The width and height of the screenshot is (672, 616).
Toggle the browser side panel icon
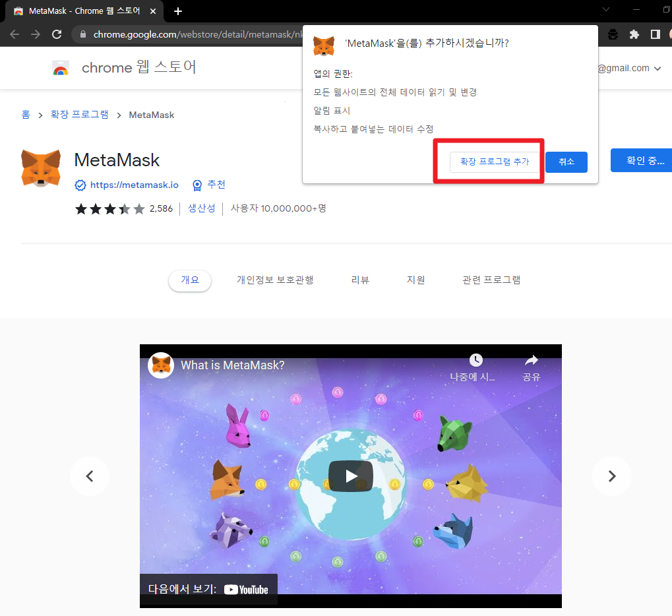tap(656, 34)
